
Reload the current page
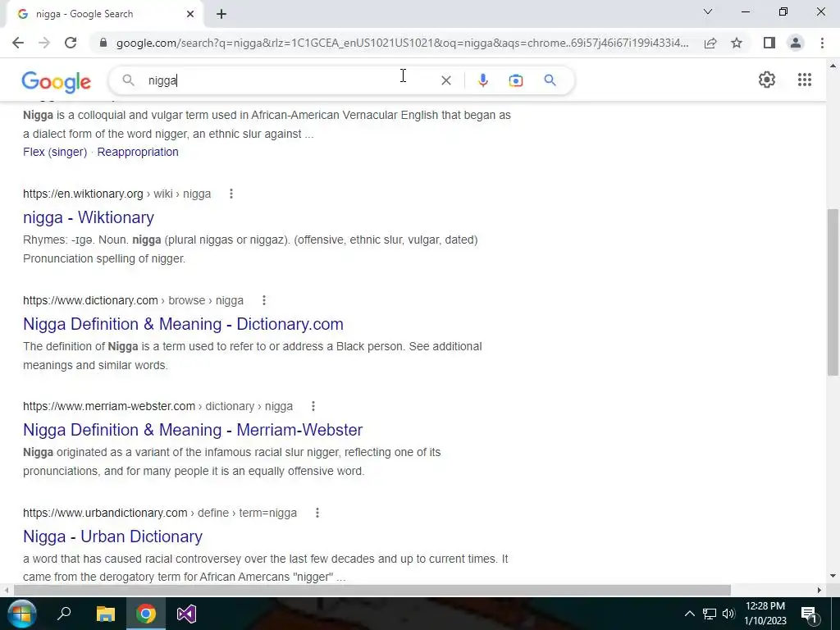(71, 43)
